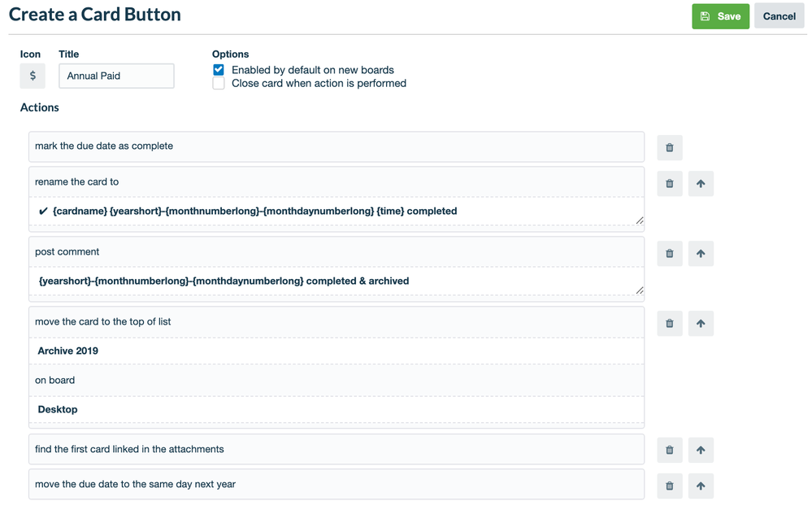Open the 'move the card to the top of list' action selector
Screen dimensions: 812x510
[x=336, y=321]
